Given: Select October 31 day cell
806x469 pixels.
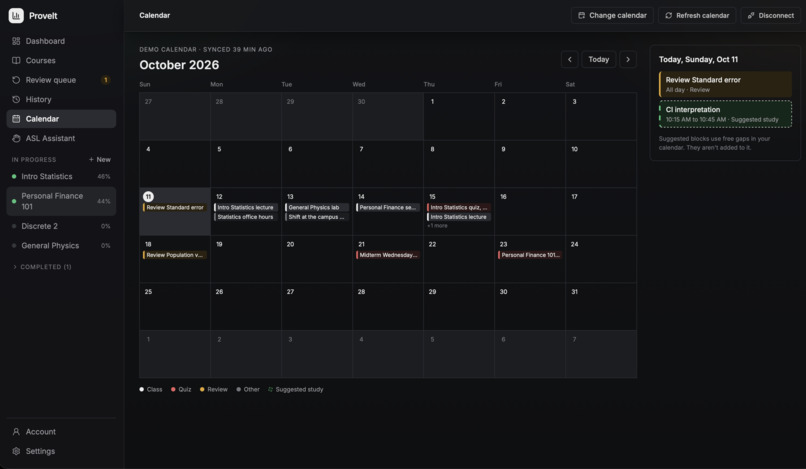Looking at the screenshot, I should (601, 306).
